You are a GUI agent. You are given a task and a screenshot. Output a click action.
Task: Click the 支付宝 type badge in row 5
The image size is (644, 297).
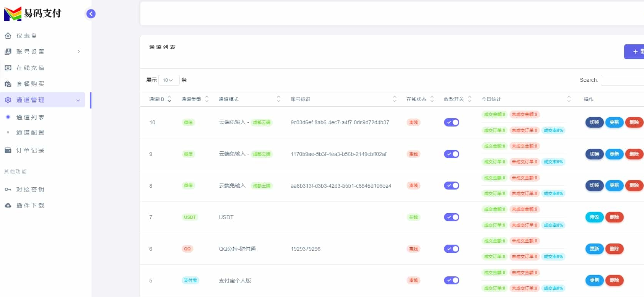click(x=190, y=280)
